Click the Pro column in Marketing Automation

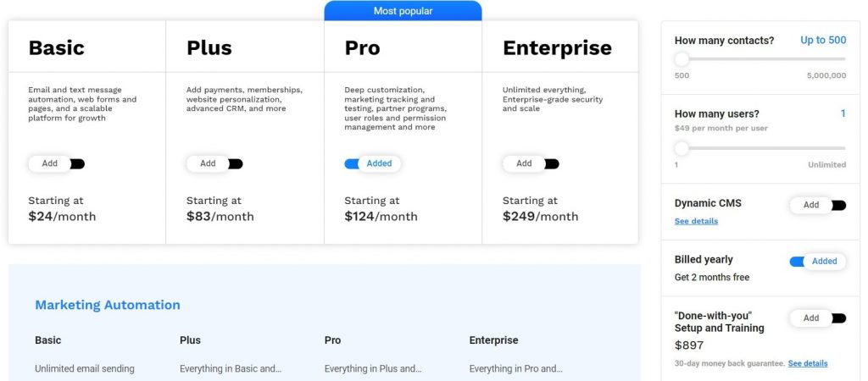332,340
